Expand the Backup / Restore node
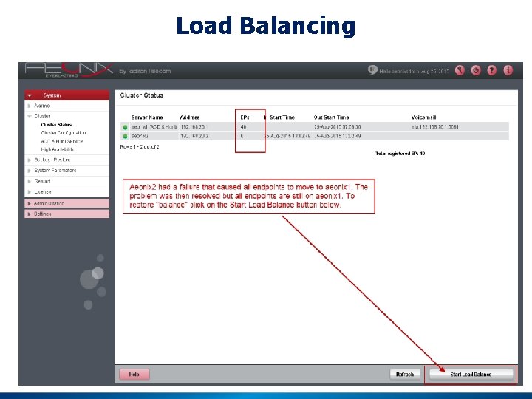This screenshot has width=532, height=399. point(30,160)
